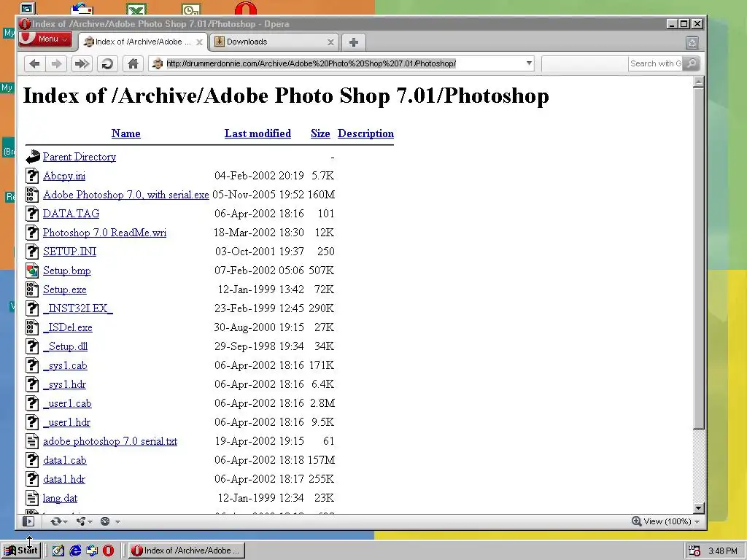Screen dimensions: 747x560
Task: Click the 3:48 PM system clock
Action: (723, 551)
